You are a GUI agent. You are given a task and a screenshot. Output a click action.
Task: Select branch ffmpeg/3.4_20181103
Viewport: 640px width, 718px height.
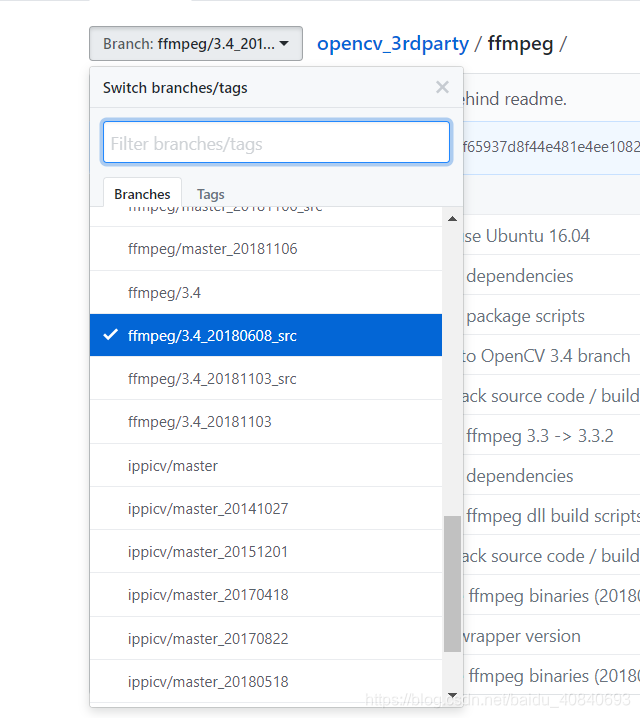(266, 421)
